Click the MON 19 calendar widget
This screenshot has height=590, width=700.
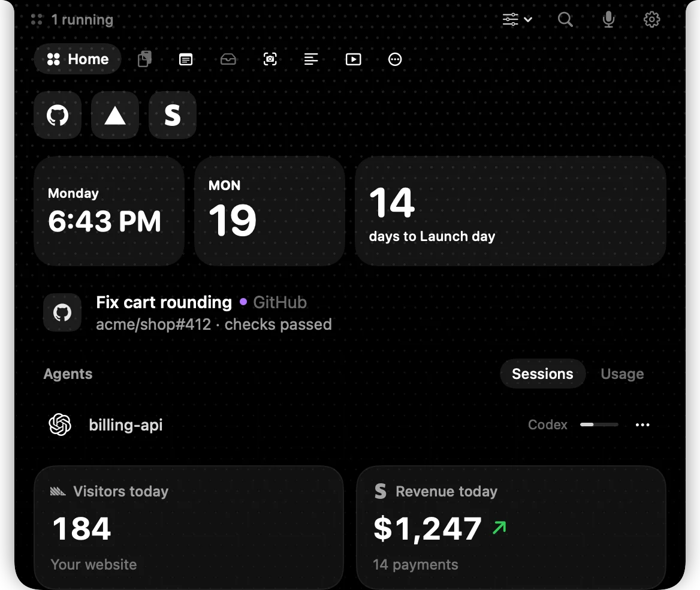[x=270, y=211]
